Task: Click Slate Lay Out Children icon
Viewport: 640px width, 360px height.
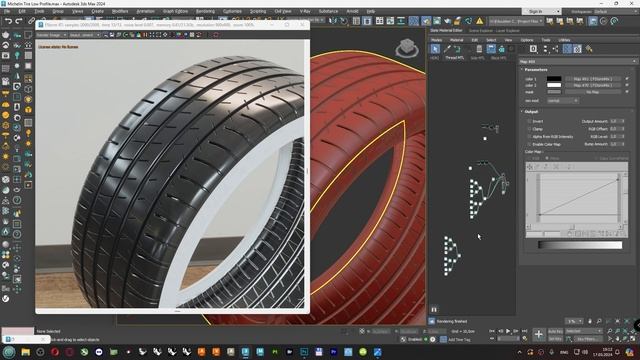Action: [556, 49]
